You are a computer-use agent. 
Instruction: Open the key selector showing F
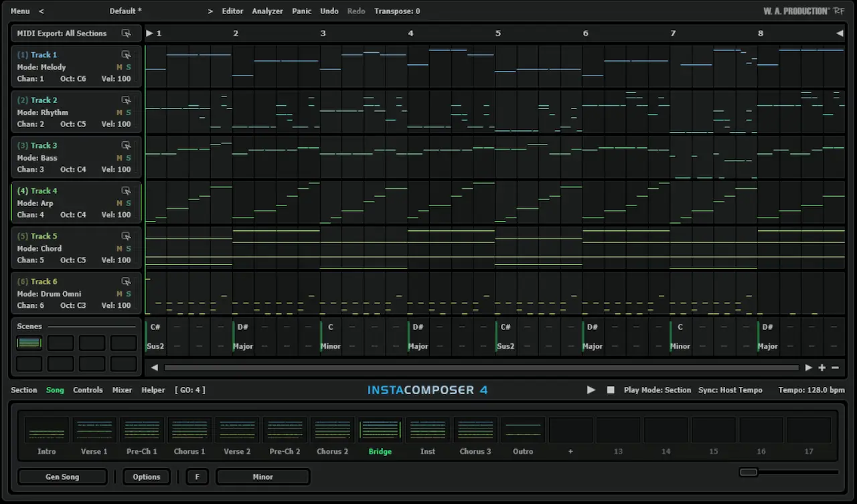coord(198,477)
